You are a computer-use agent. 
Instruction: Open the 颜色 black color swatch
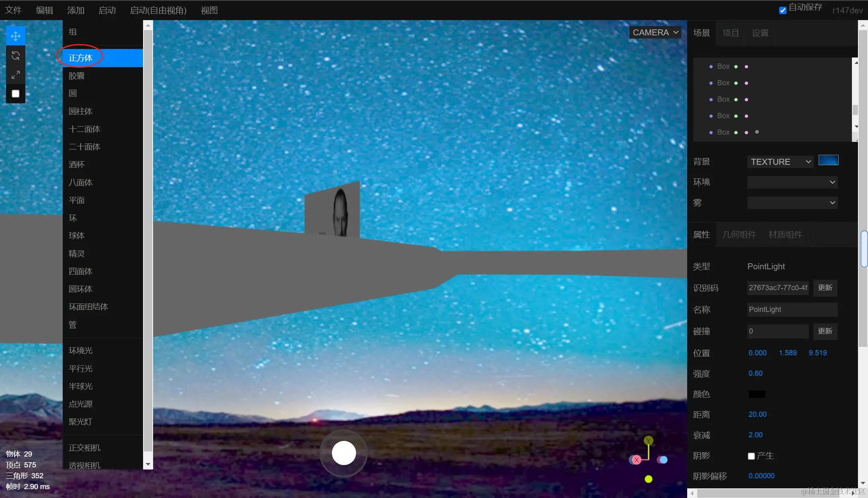pyautogui.click(x=757, y=394)
